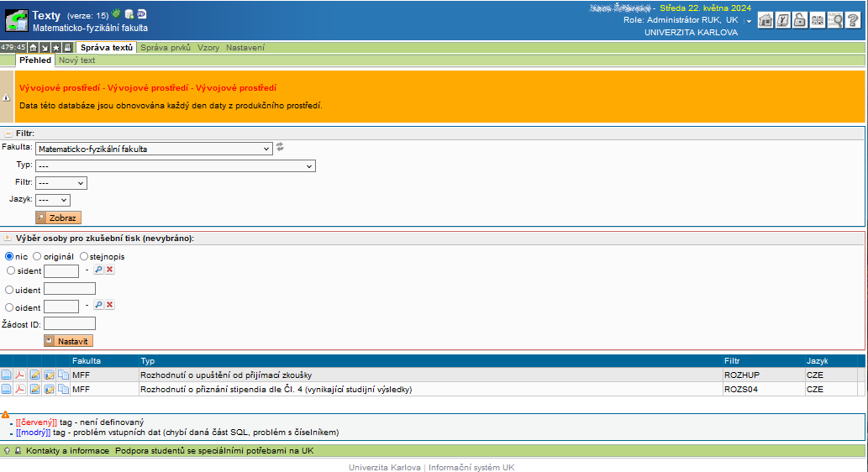Click the Nastavit button

click(x=68, y=341)
